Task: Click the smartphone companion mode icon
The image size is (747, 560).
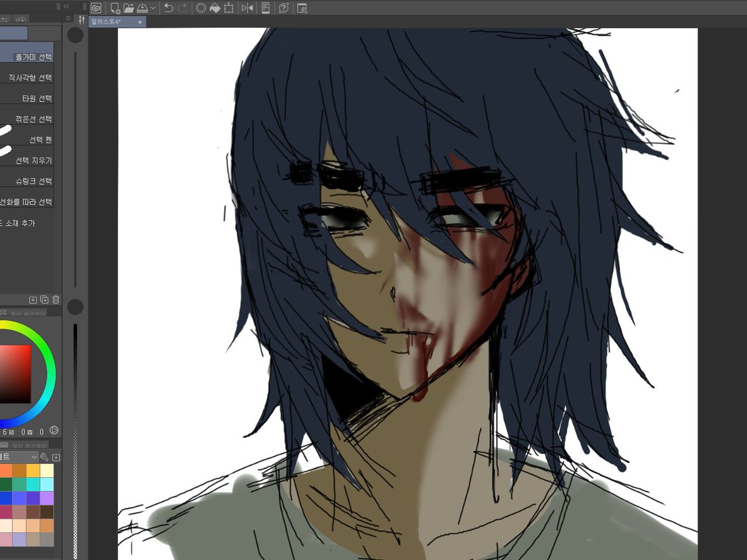Action: click(266, 8)
